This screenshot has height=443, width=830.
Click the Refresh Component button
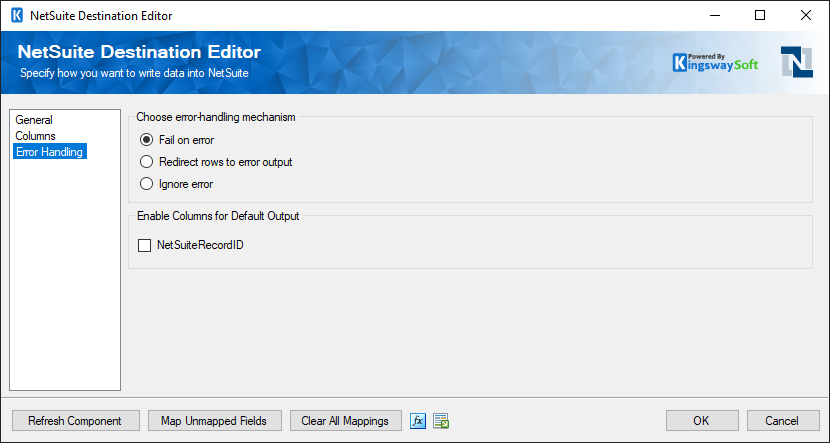click(76, 421)
